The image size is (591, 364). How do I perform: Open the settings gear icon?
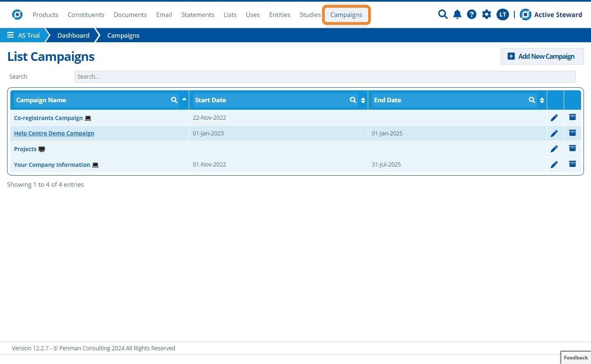point(487,14)
